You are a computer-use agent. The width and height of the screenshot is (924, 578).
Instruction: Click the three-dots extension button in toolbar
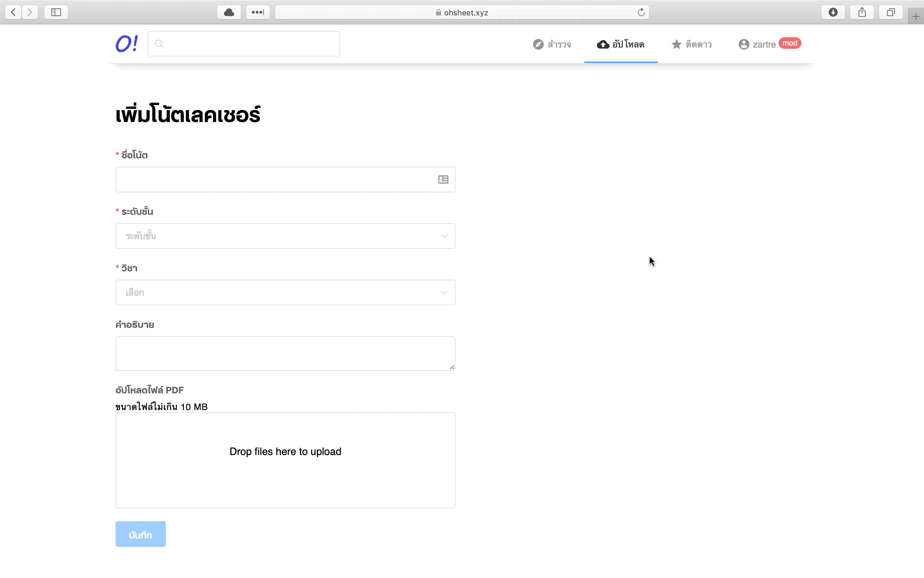coord(258,12)
